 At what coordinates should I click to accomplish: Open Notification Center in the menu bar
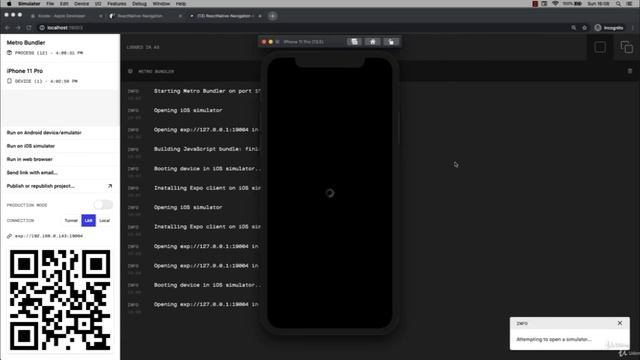(x=630, y=4)
